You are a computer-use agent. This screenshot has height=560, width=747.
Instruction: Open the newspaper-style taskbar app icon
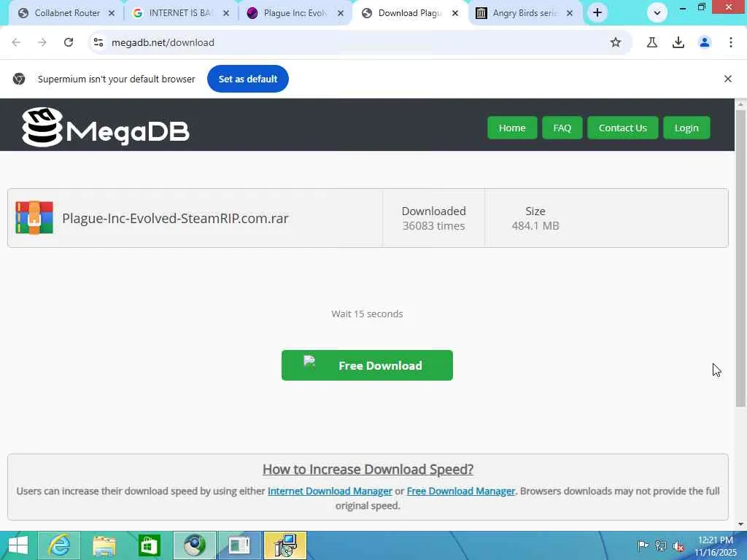(239, 545)
